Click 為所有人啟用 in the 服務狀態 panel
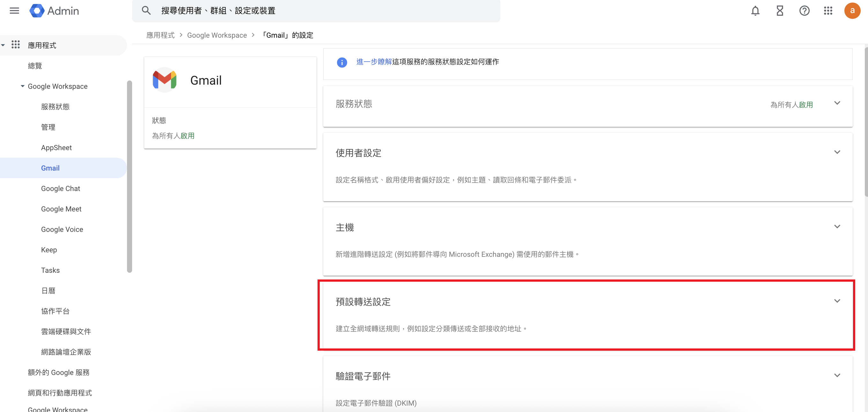Screen dimensions: 868x412 coord(791,105)
